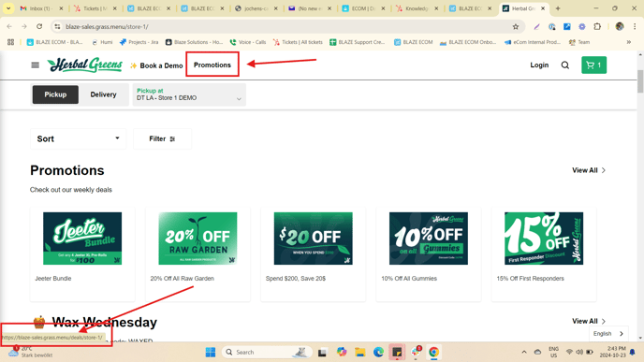Image resolution: width=644 pixels, height=362 pixels.
Task: Go back with the browser back arrow
Action: click(x=9, y=27)
